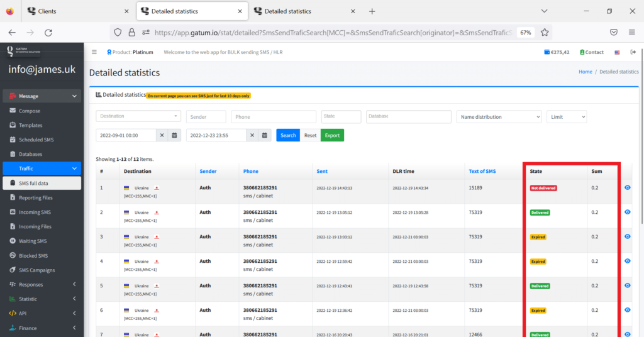Focus the Sender filter field

[x=206, y=116]
